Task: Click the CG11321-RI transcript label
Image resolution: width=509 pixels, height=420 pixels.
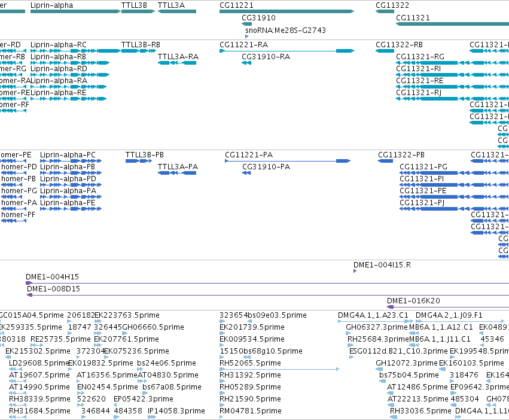Action: point(418,69)
